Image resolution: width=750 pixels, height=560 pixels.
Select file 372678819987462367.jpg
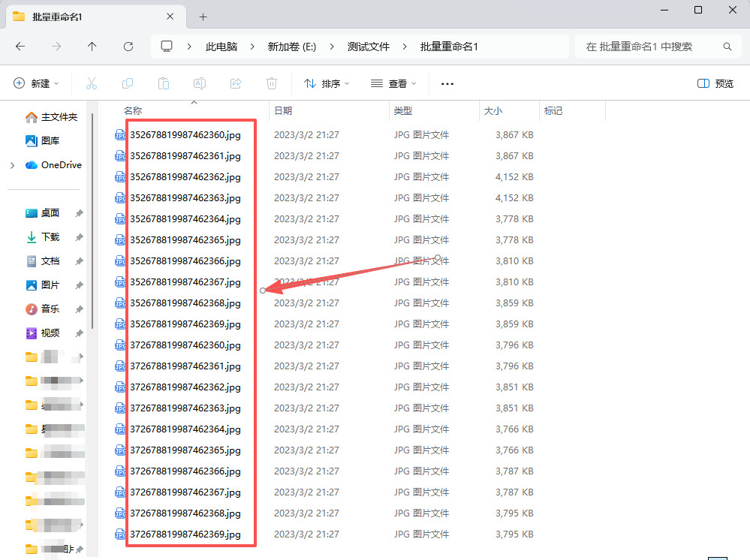coord(185,492)
